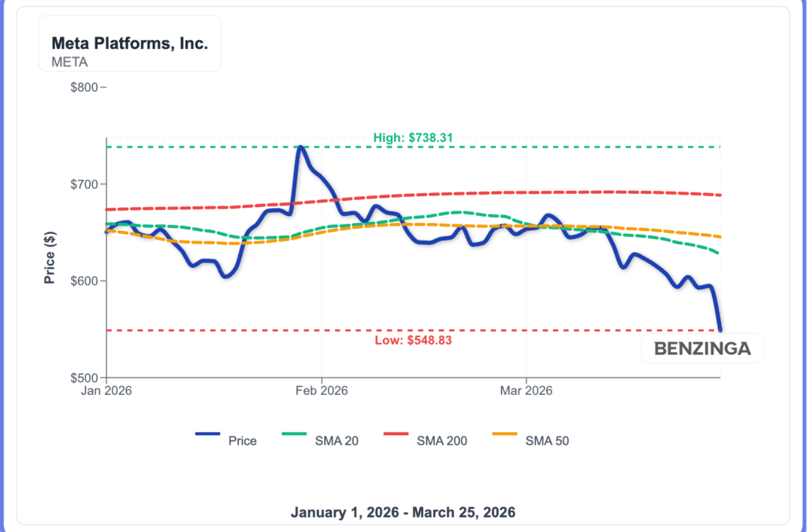The height and width of the screenshot is (532, 807).
Task: Click the Low: $548.83 annotation
Action: coord(413,340)
